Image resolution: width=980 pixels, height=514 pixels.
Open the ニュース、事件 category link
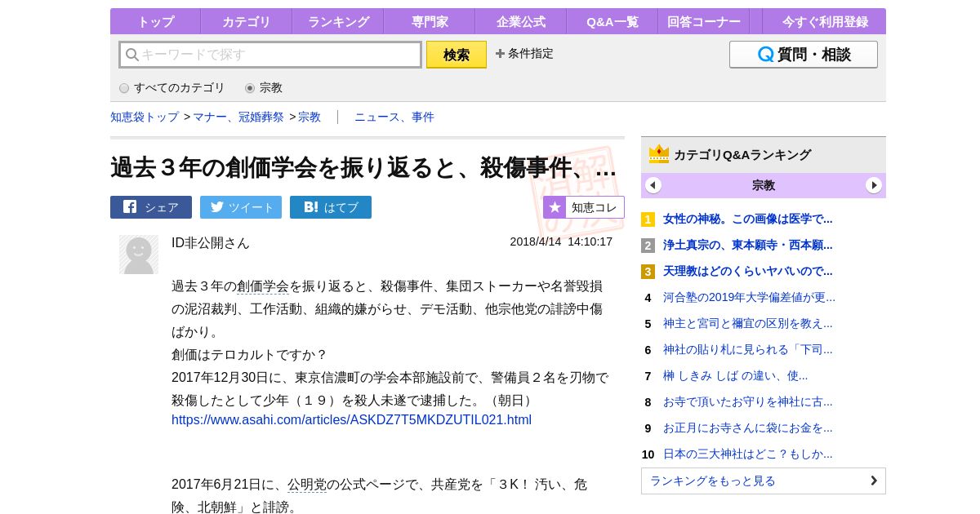coord(394,117)
